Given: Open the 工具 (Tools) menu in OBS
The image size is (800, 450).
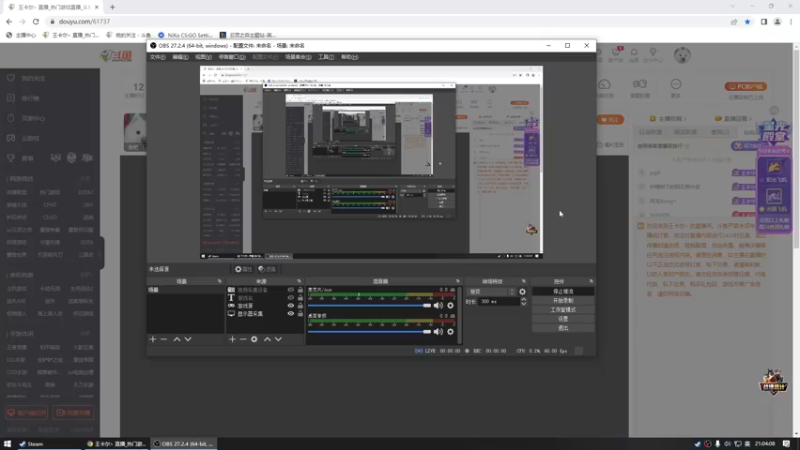Looking at the screenshot, I should (x=326, y=57).
